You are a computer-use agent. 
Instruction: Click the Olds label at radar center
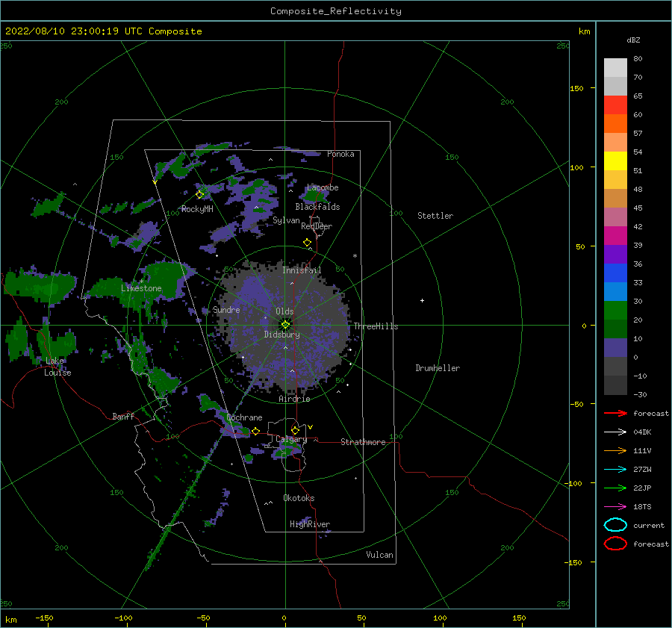[284, 311]
